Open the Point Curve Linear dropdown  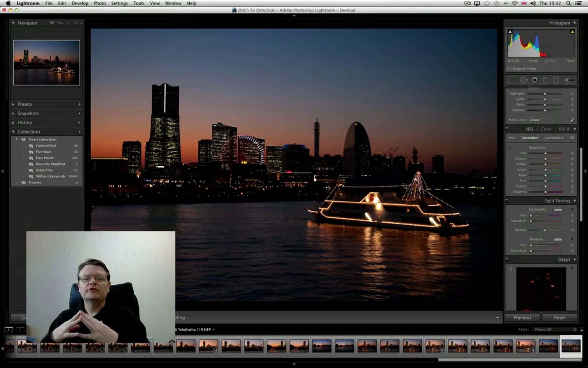[537, 120]
